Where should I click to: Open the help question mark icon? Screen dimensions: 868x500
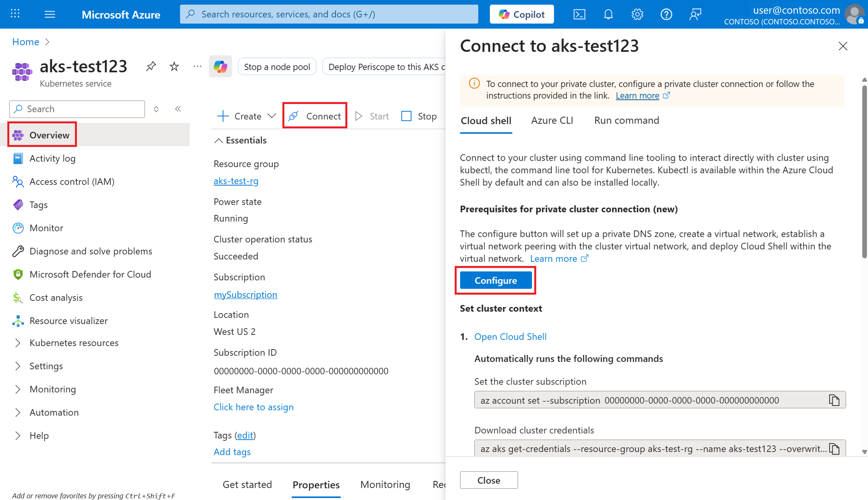point(666,14)
